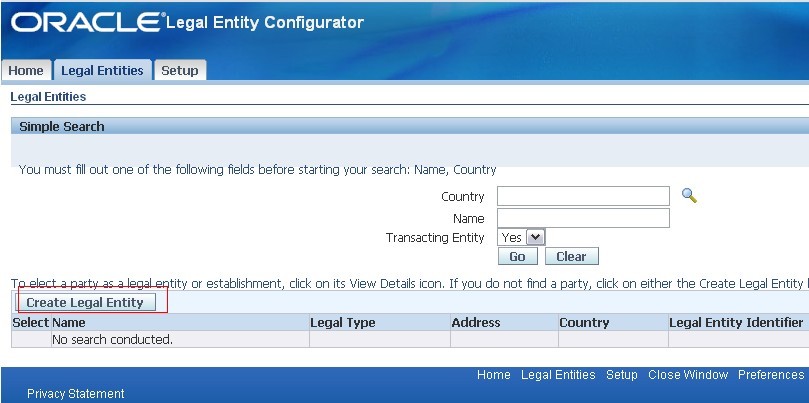Open the Country search magnifier icon
The height and width of the screenshot is (403, 809).
689,196
